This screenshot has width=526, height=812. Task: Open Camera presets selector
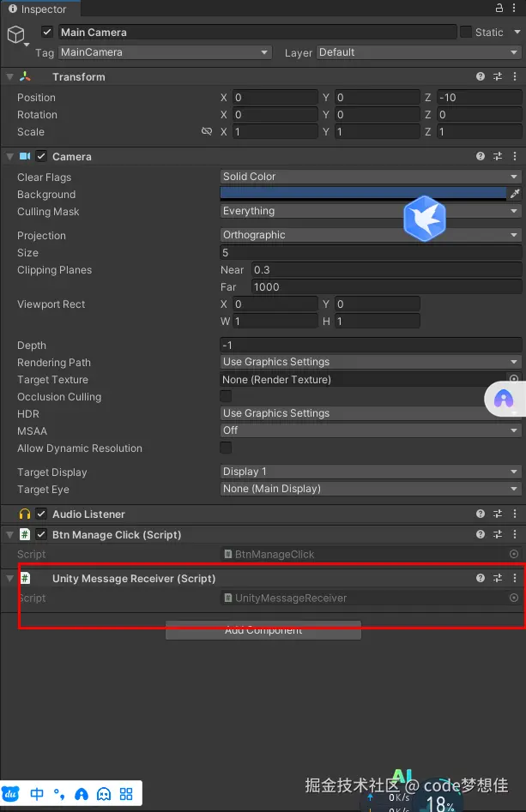coord(498,156)
